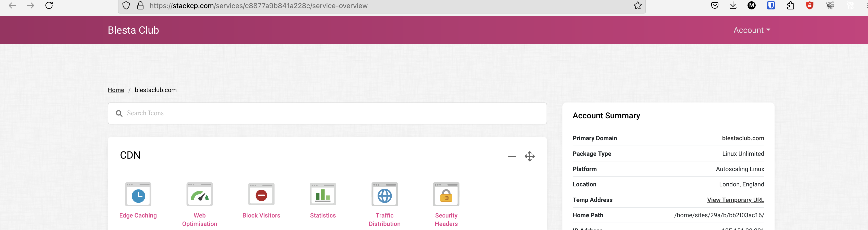This screenshot has width=868, height=230.
Task: Bookmark this page with the star icon
Action: tap(637, 5)
